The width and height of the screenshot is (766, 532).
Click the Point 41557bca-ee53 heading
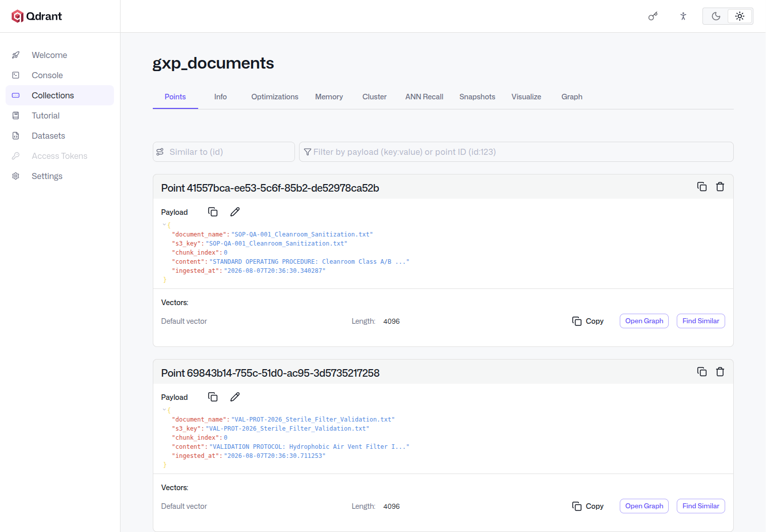pyautogui.click(x=270, y=188)
